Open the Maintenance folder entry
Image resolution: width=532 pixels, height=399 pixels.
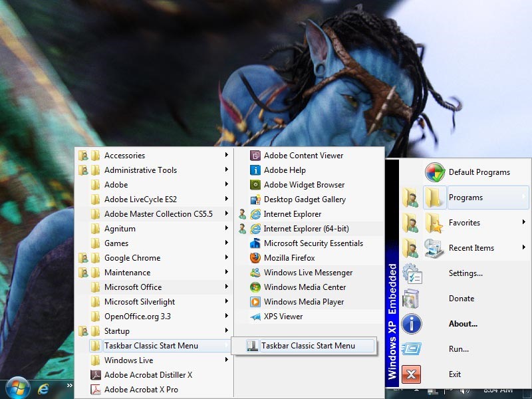[154, 273]
